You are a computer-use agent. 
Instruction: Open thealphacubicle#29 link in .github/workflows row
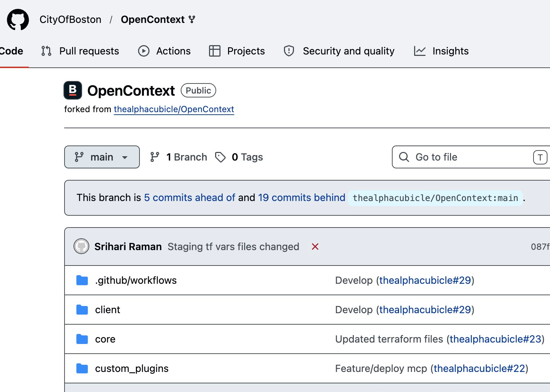coord(425,280)
